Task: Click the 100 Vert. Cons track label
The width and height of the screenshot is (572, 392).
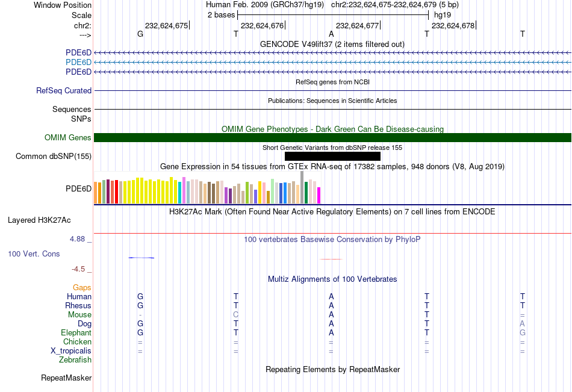Action: (x=34, y=254)
